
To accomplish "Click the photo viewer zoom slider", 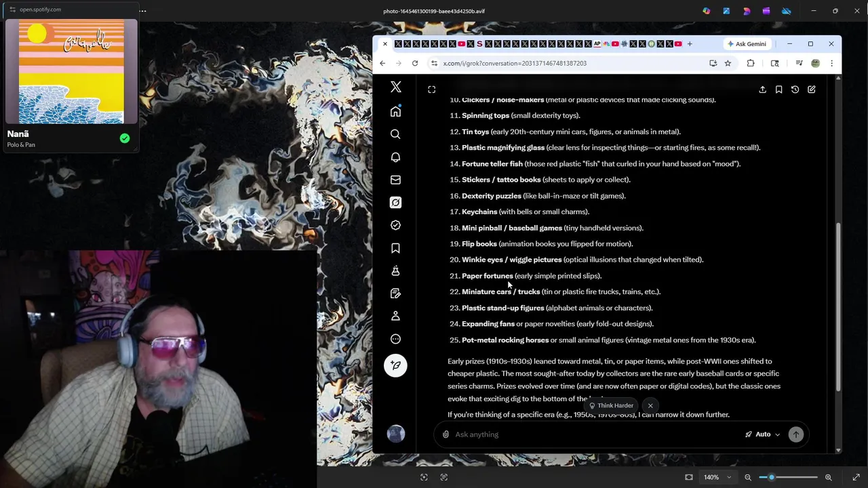I will pyautogui.click(x=788, y=477).
